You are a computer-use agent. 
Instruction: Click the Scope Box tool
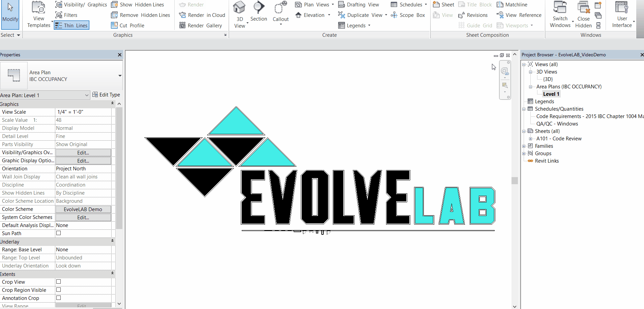coord(408,15)
